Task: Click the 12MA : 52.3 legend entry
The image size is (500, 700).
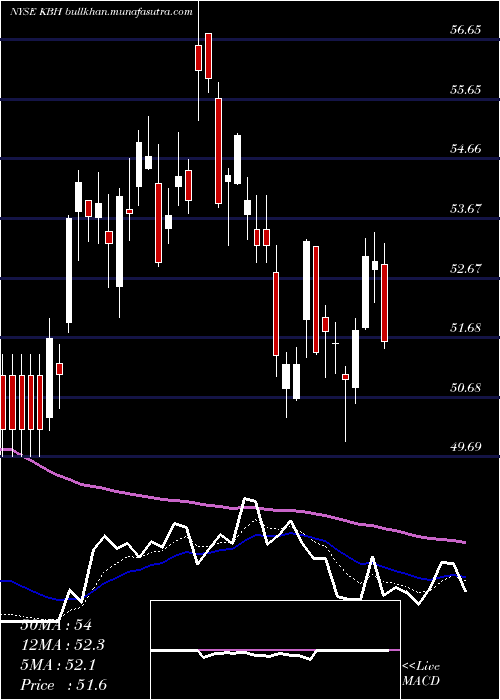Action: coord(63,645)
